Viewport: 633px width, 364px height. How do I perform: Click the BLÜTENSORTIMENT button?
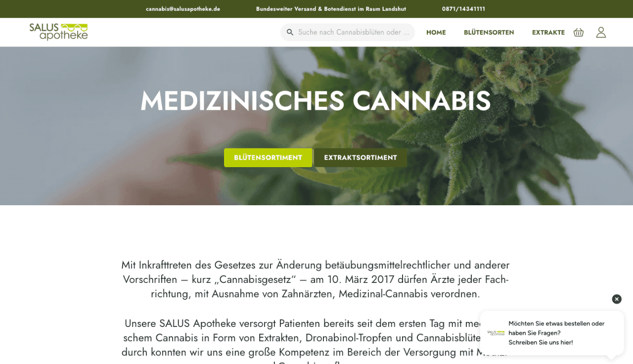tap(268, 158)
